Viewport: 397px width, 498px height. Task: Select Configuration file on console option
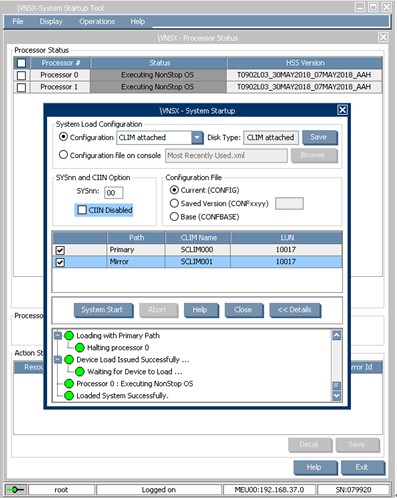click(x=63, y=155)
